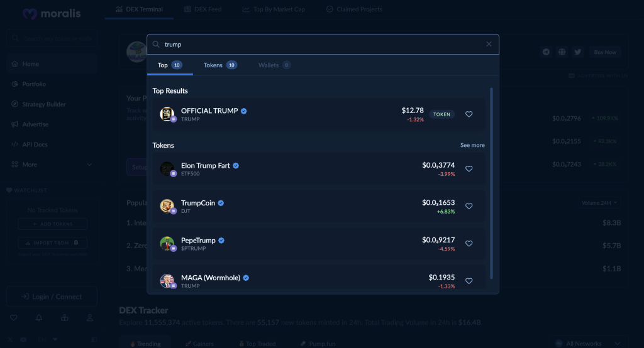The width and height of the screenshot is (644, 348).
Task: Expand the More sidebar menu
Action: click(x=52, y=165)
